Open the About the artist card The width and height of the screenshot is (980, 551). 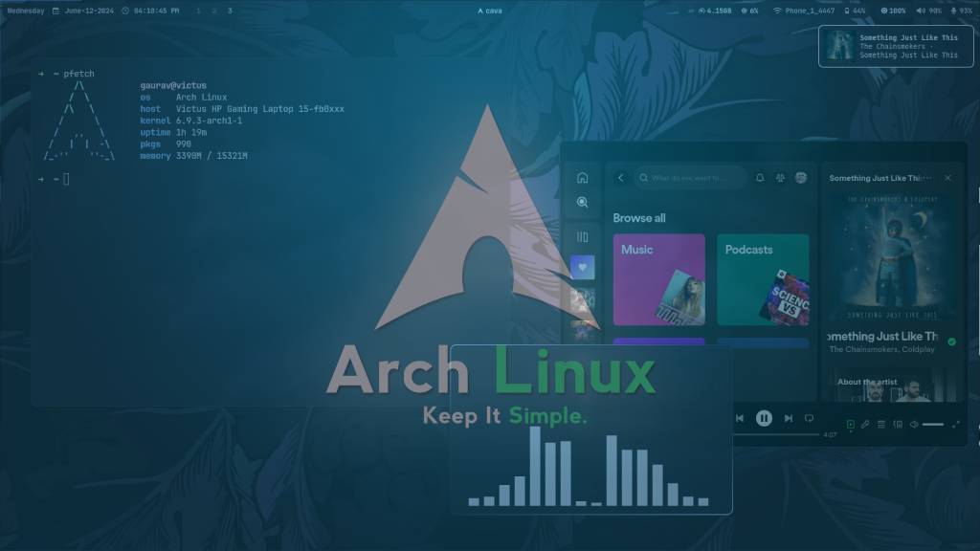click(x=892, y=386)
